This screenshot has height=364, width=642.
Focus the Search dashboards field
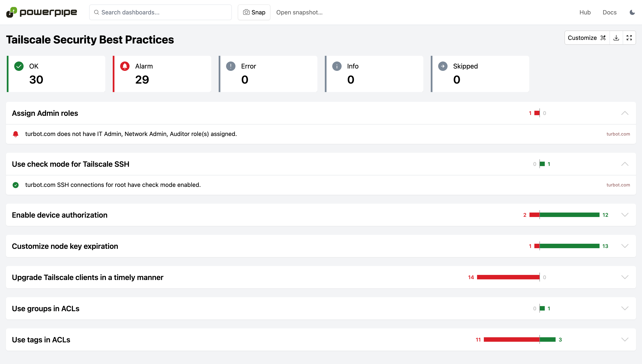[160, 12]
